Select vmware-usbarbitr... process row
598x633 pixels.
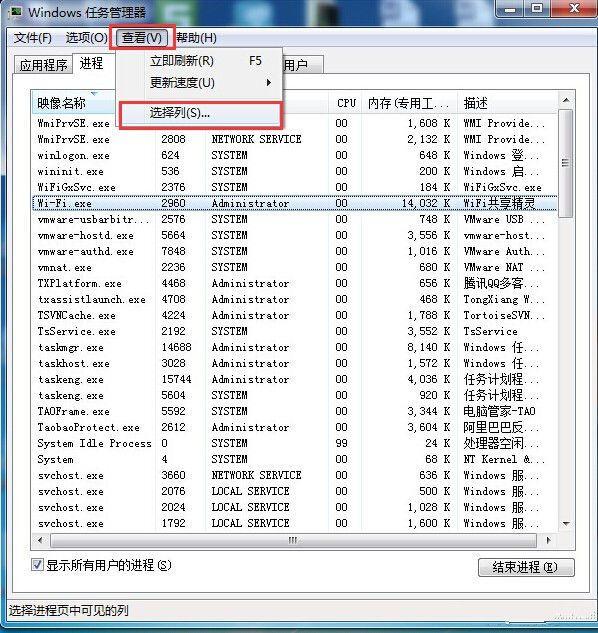(x=295, y=219)
